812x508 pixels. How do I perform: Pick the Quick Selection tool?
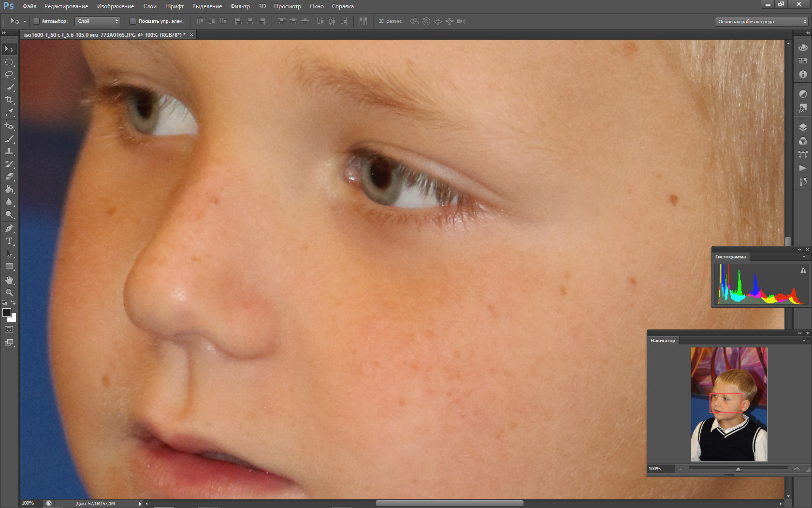(x=9, y=87)
